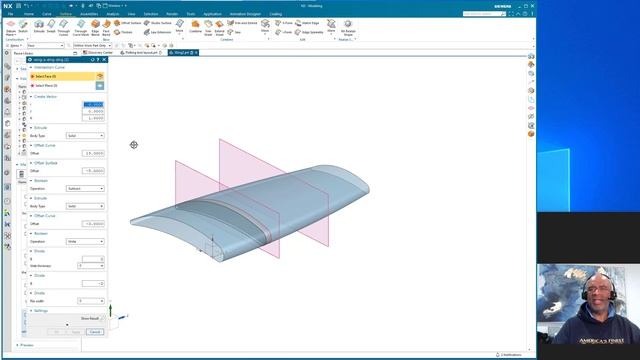This screenshot has height=360, width=640.
Task: Click the dialog reset icon
Action: 92,60
